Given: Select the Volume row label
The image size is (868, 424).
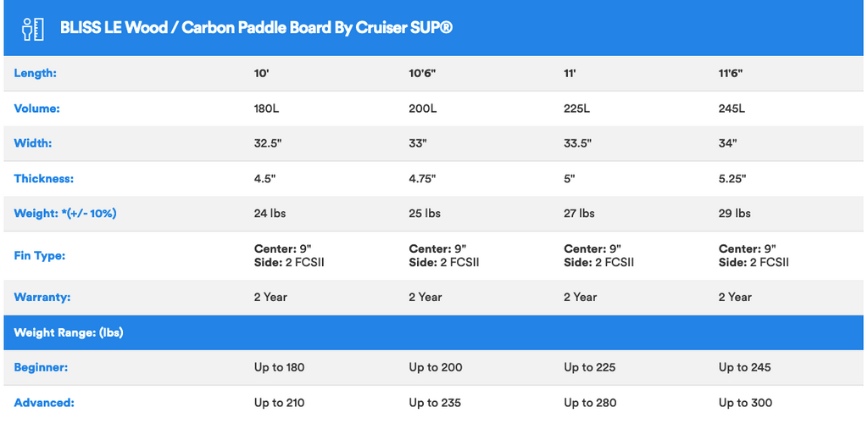Looking at the screenshot, I should point(37,109).
